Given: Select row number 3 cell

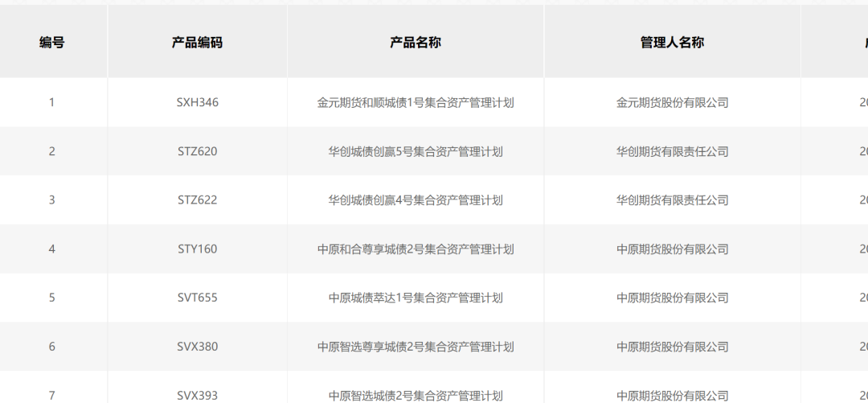Looking at the screenshot, I should pyautogui.click(x=52, y=200).
